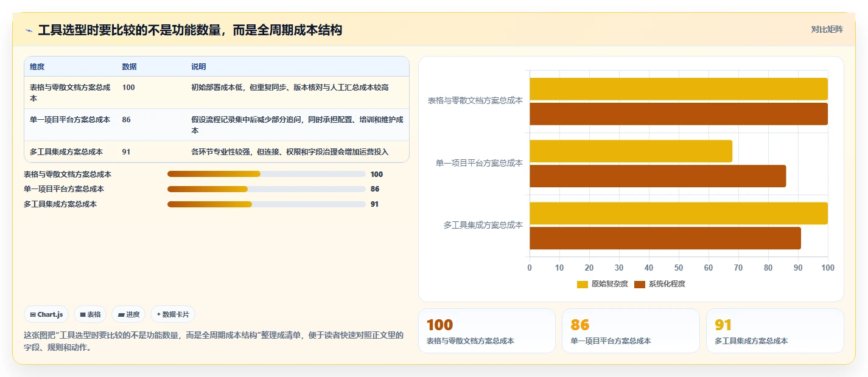Select table cell 表格与零散文档方案总成本
The height and width of the screenshot is (377, 868).
pos(70,92)
